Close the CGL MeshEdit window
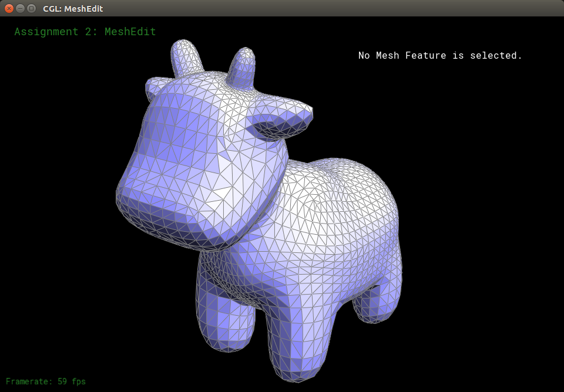Screen dimensions: 564x392 click(x=9, y=8)
